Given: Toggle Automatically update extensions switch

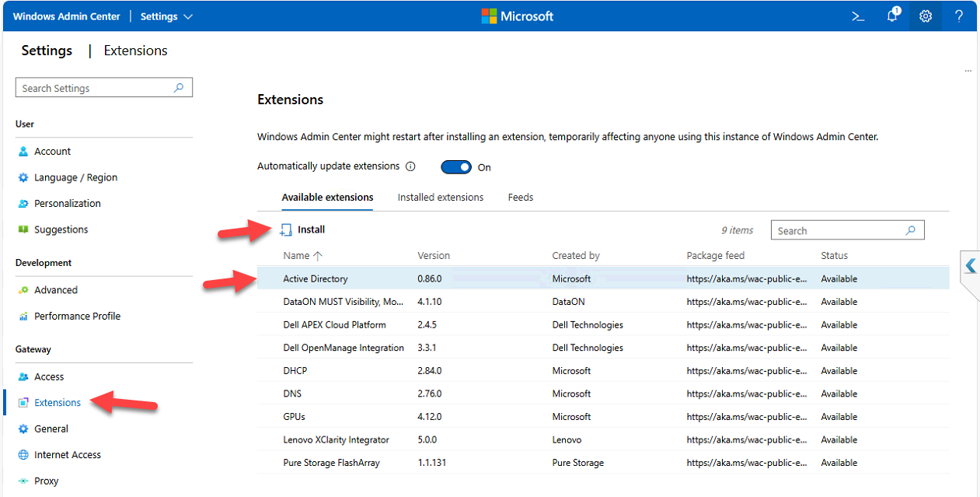Looking at the screenshot, I should (x=456, y=167).
